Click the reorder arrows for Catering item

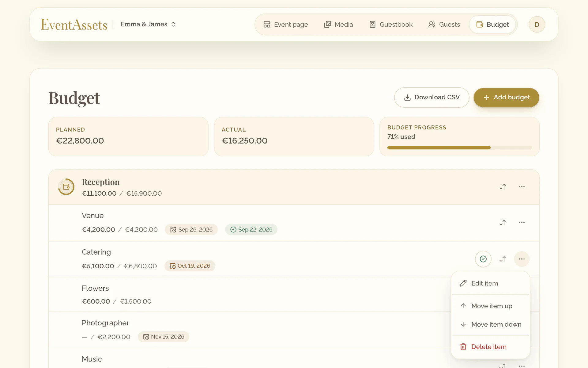(x=503, y=259)
